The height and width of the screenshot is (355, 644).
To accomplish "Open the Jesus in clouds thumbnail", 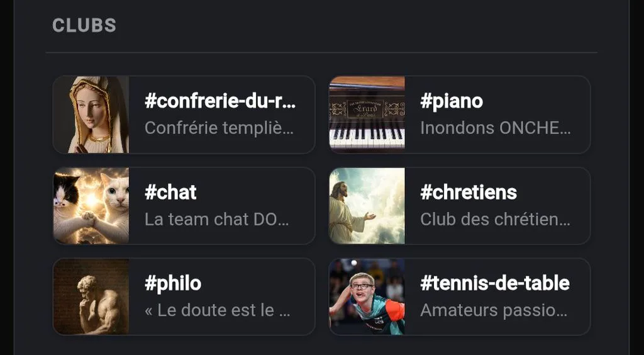I will [x=367, y=206].
